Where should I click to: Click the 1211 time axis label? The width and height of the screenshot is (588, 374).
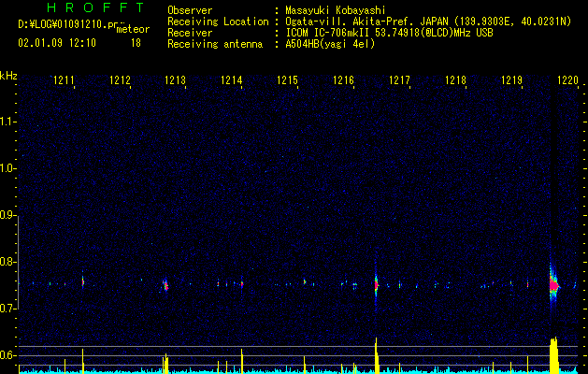pos(64,79)
